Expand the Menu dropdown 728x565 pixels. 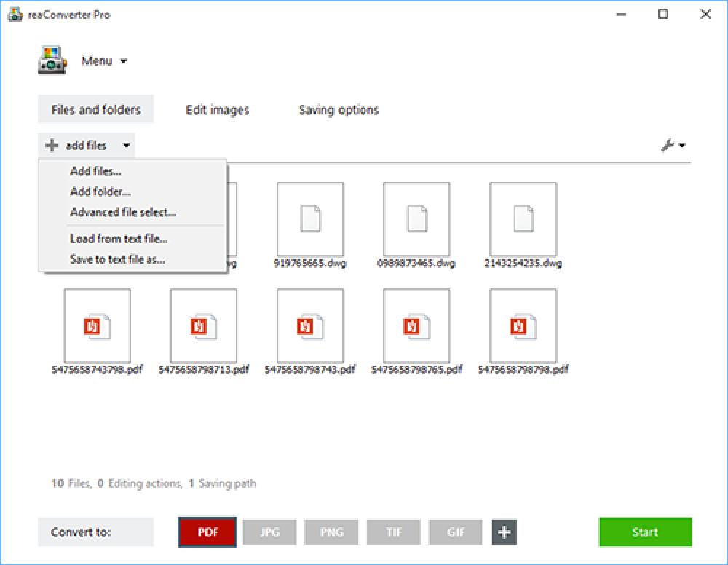click(106, 61)
